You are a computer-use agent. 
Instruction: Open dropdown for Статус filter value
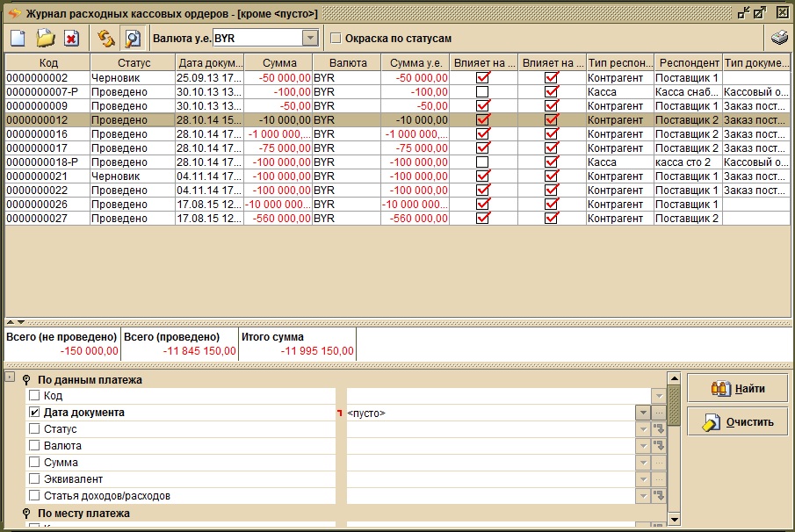coord(643,429)
